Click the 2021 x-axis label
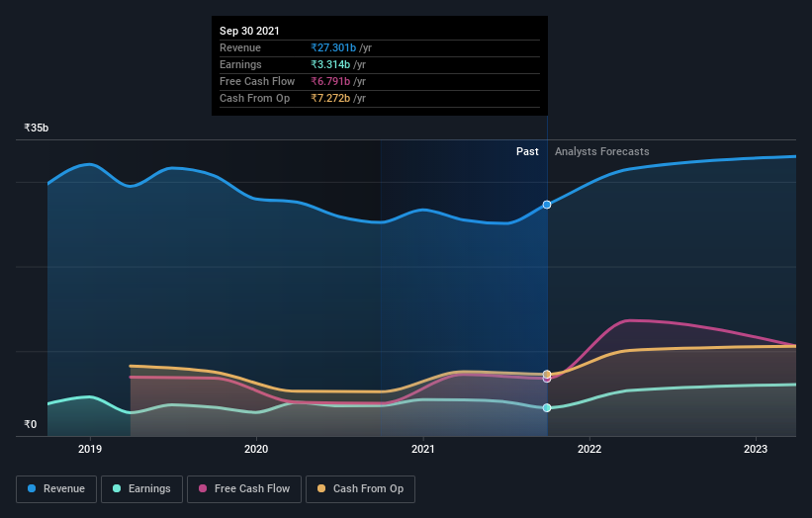This screenshot has width=812, height=518. pyautogui.click(x=423, y=449)
